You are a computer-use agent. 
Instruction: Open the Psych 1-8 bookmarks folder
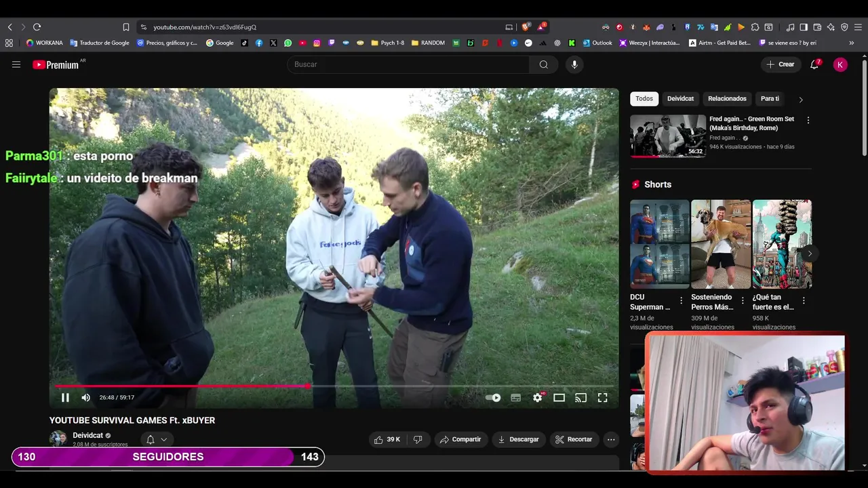coord(387,43)
